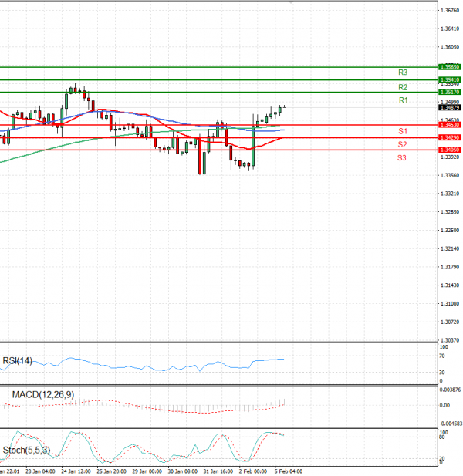Click the current price tag 1.34879
The image size is (463, 476).
coord(450,108)
